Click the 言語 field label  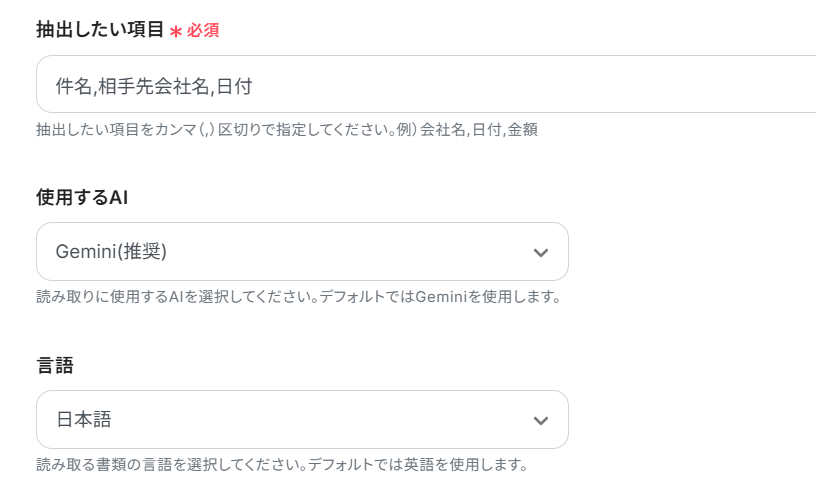point(55,366)
